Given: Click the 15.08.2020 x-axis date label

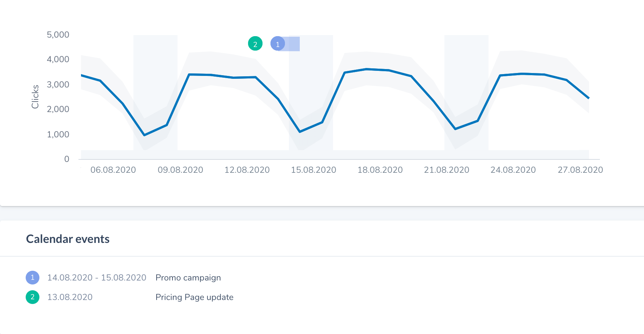Looking at the screenshot, I should 314,170.
